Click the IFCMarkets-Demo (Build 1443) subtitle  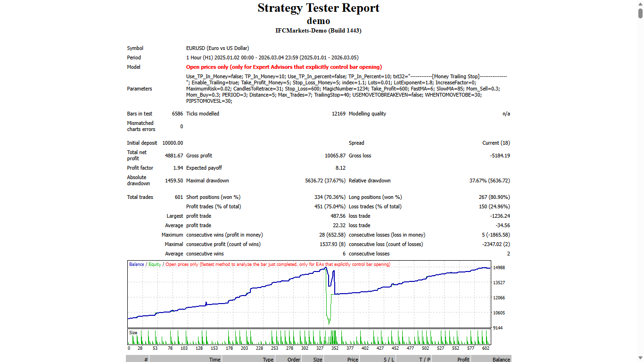click(x=318, y=31)
